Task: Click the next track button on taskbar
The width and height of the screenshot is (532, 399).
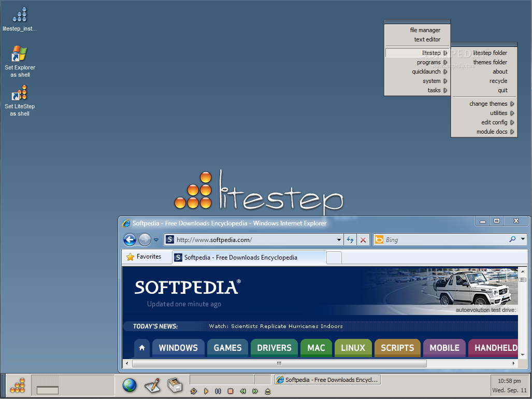Action: coord(255,391)
